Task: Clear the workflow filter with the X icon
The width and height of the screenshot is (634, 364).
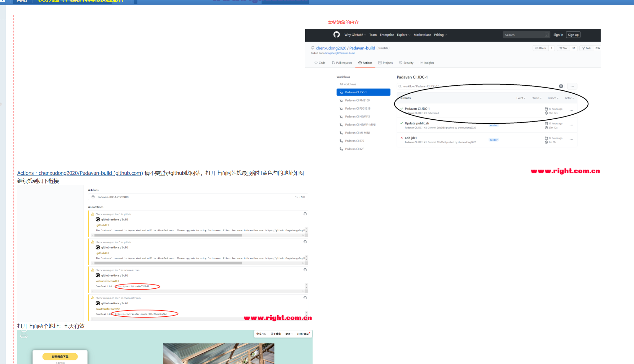Action: click(561, 86)
